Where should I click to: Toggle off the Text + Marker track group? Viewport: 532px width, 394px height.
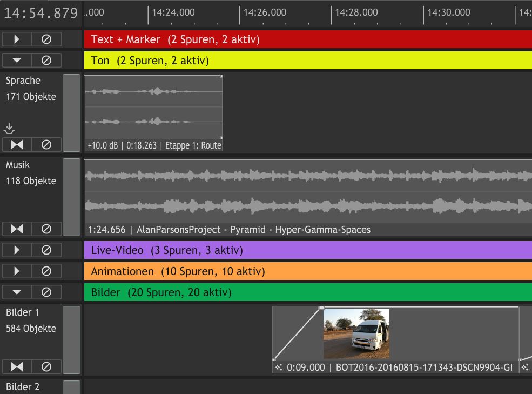[46, 39]
